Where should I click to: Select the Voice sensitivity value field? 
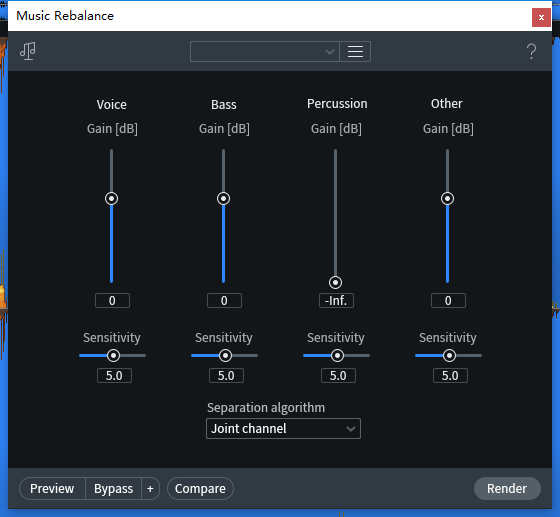pyautogui.click(x=114, y=376)
